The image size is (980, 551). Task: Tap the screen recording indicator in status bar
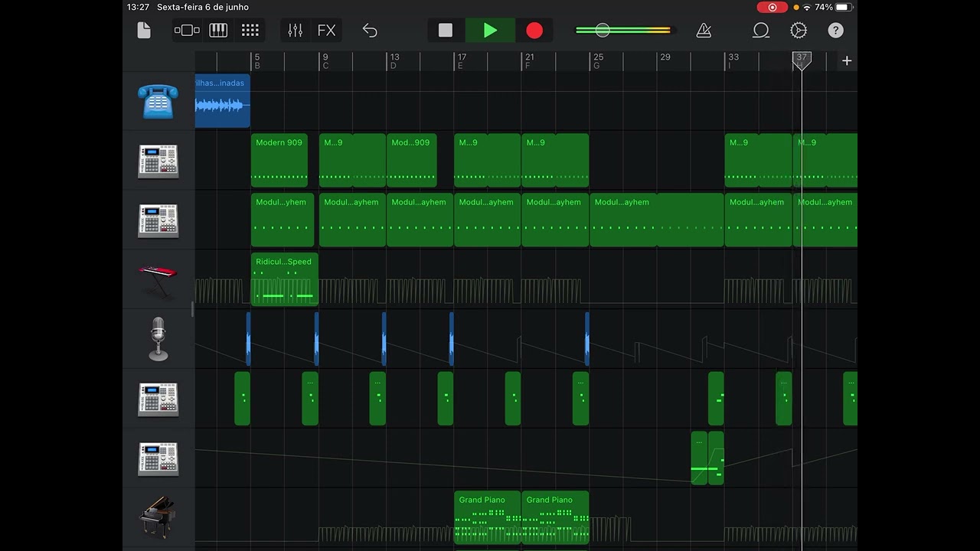772,7
